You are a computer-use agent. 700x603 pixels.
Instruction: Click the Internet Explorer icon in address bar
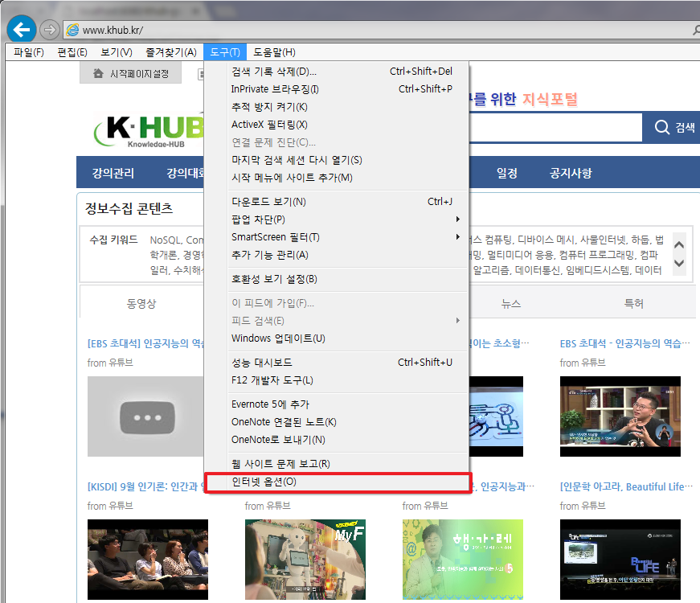(72, 30)
